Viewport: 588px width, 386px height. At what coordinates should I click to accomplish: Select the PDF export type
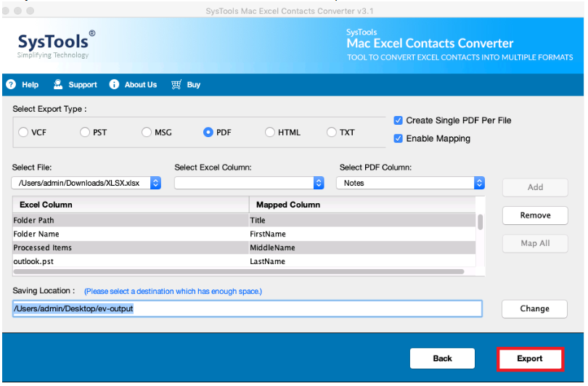[208, 133]
